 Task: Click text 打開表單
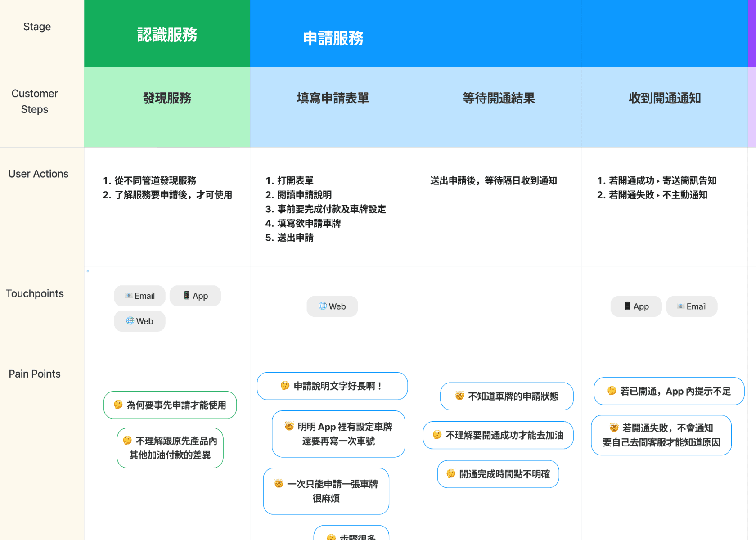(295, 180)
